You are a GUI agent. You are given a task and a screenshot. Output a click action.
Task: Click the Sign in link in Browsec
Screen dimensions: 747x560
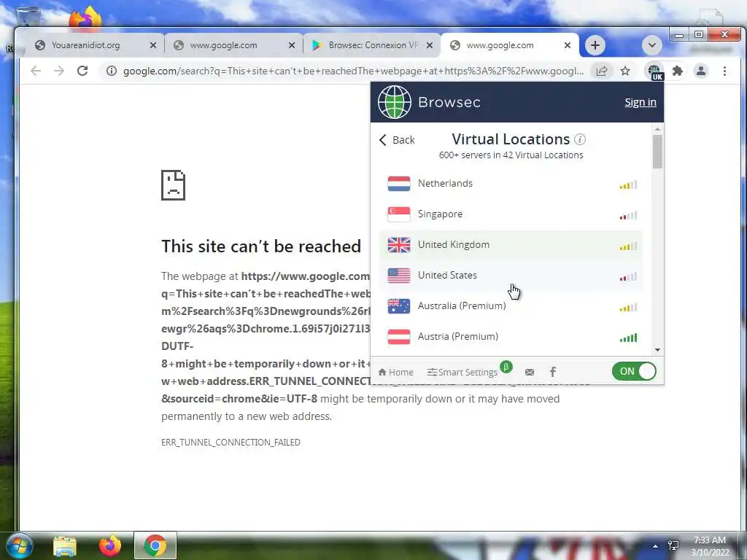[x=640, y=102]
